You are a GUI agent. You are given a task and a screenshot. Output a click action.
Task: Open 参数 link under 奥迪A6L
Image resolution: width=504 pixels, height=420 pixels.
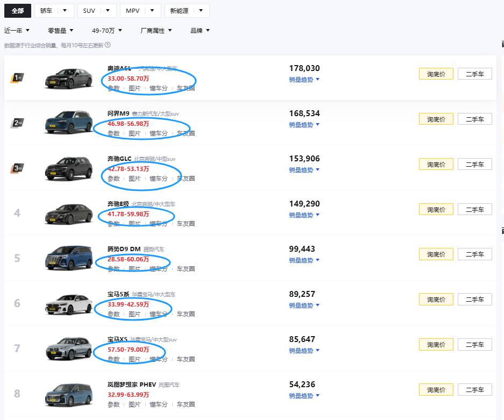click(x=113, y=88)
